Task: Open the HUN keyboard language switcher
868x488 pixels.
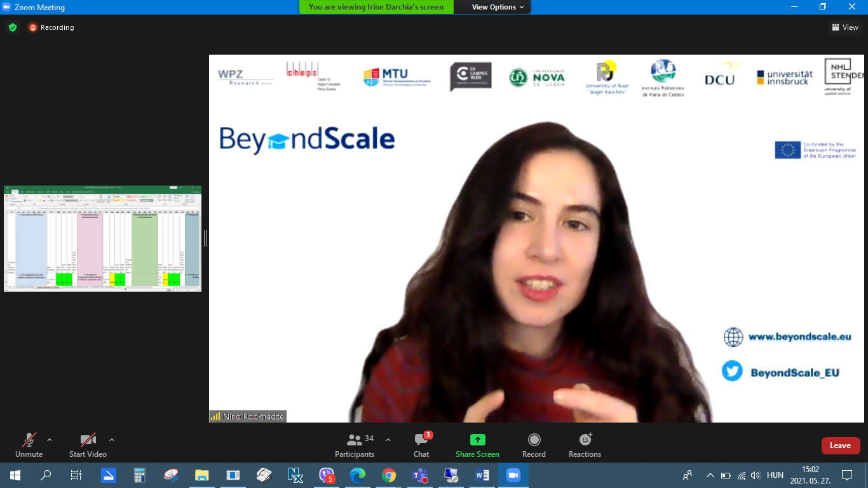Action: [775, 475]
